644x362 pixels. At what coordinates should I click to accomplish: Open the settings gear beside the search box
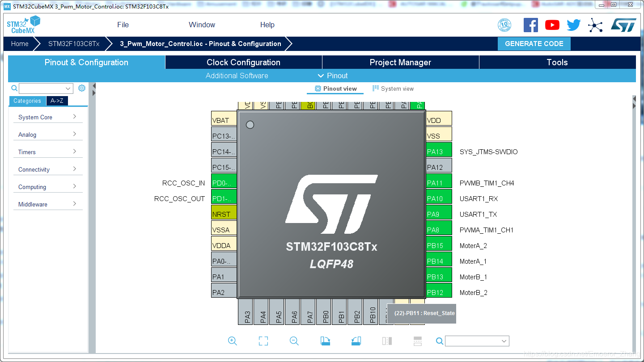pyautogui.click(x=82, y=88)
